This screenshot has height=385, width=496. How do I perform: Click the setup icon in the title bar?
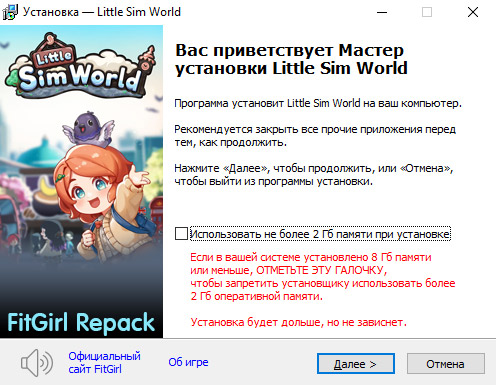pos(10,12)
